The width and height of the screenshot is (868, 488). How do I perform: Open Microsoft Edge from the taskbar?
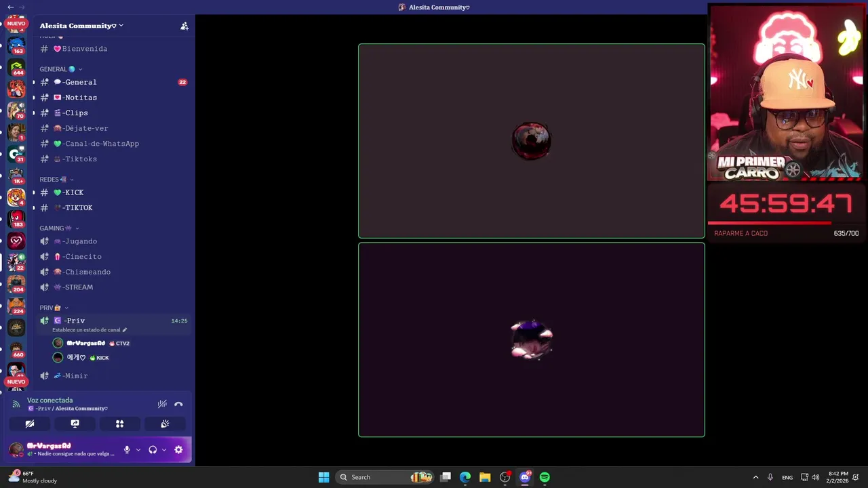coord(465,477)
